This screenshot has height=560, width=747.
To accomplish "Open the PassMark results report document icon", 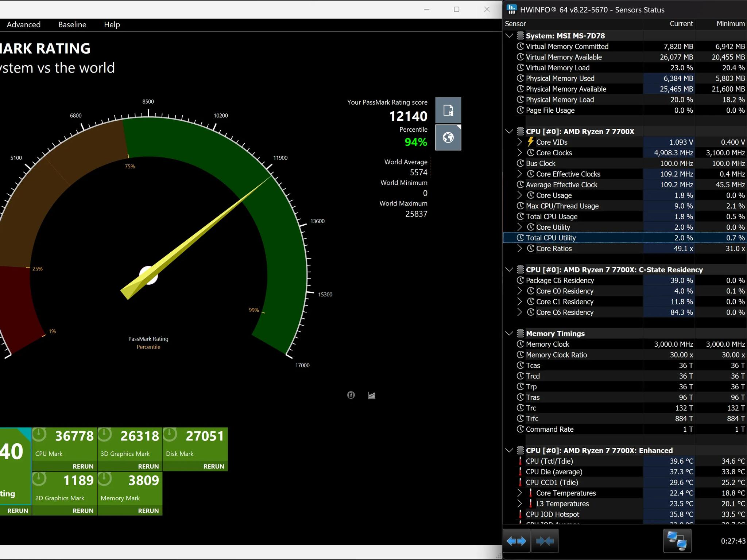I will [448, 110].
